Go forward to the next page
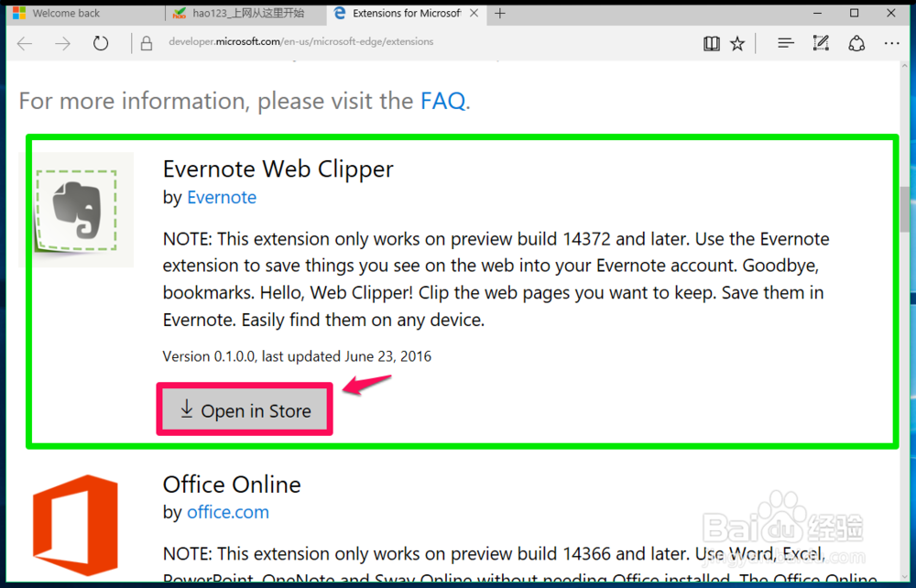 [x=62, y=43]
